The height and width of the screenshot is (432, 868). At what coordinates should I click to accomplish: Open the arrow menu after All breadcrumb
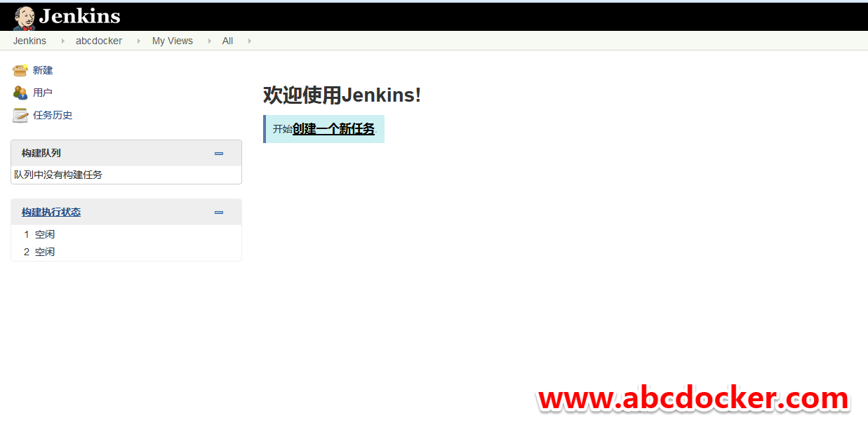click(x=249, y=41)
